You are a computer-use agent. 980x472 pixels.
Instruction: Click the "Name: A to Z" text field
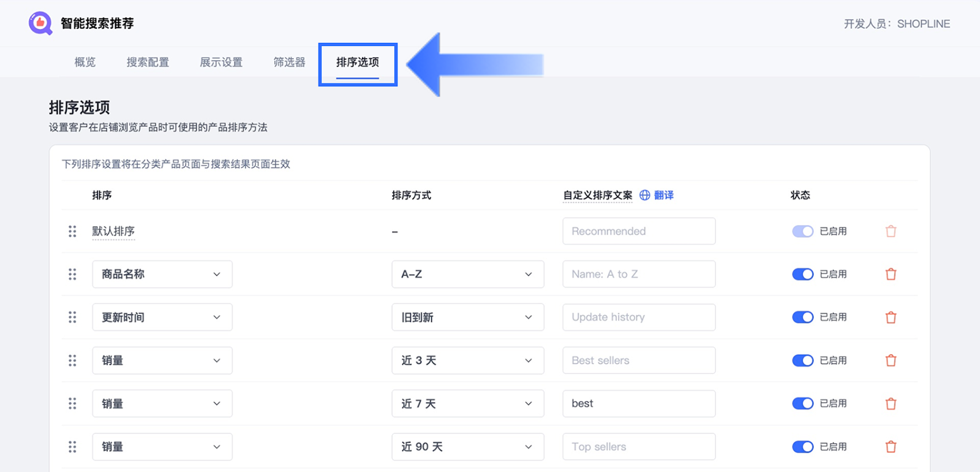tap(638, 274)
